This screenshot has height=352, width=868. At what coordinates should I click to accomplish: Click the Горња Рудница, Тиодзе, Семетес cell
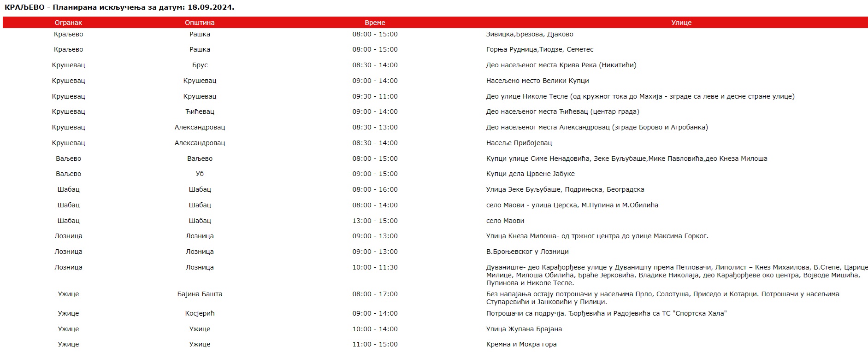pos(540,49)
